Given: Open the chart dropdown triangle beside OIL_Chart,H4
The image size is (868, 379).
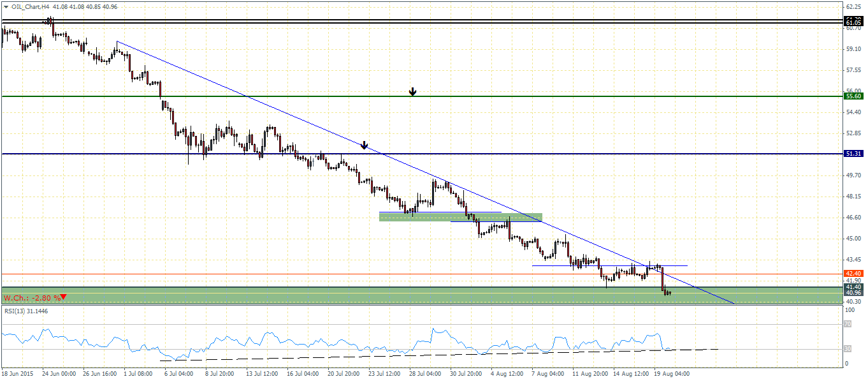Looking at the screenshot, I should 6,7.
